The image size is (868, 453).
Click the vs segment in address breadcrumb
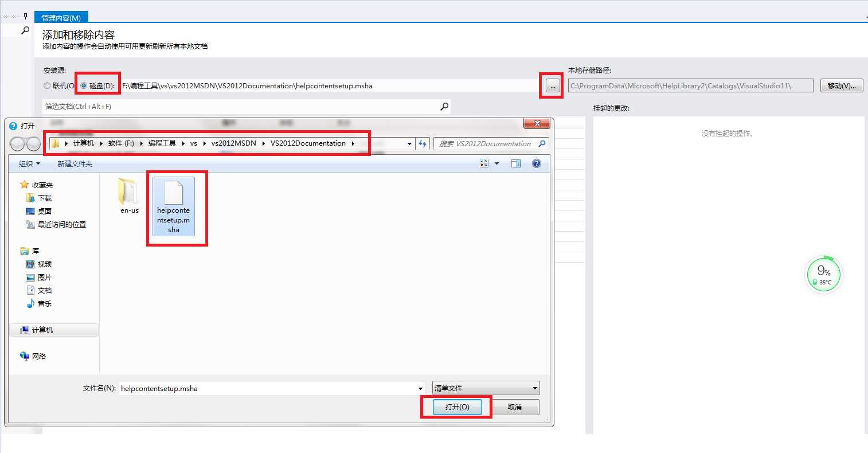(x=194, y=143)
